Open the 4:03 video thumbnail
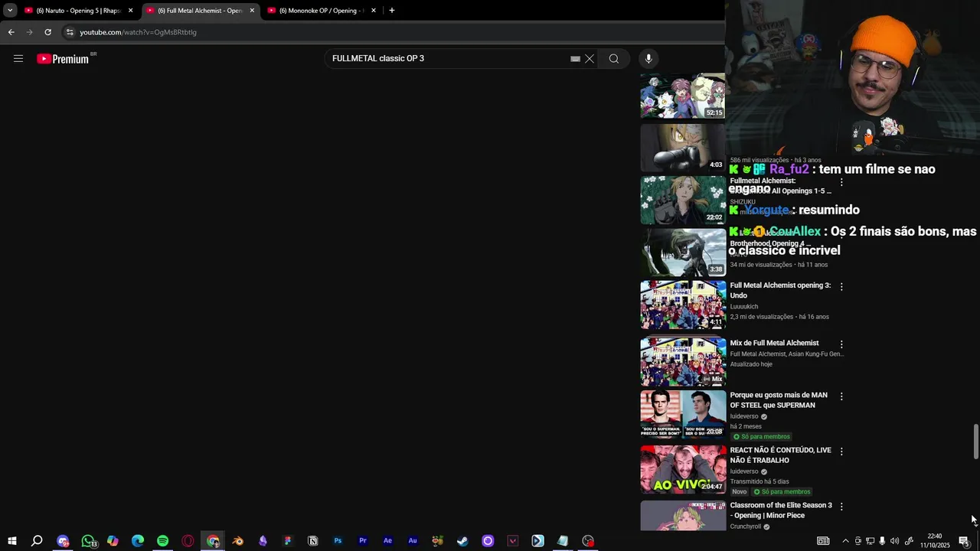 pyautogui.click(x=683, y=148)
